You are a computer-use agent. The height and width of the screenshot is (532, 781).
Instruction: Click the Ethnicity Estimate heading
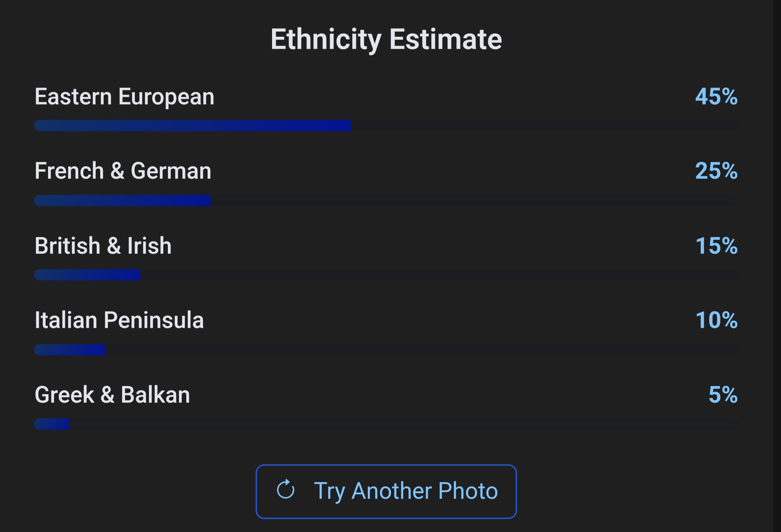(x=386, y=40)
